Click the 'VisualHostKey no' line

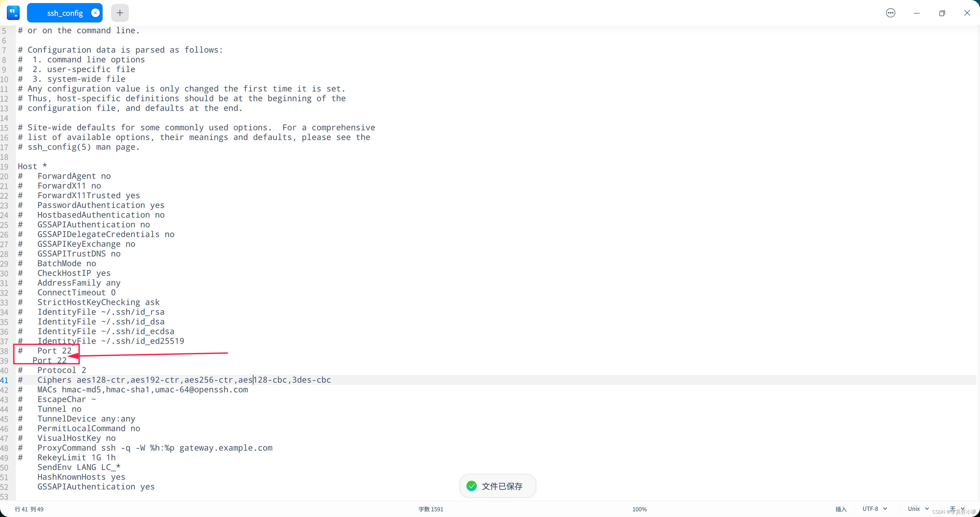[67, 438]
